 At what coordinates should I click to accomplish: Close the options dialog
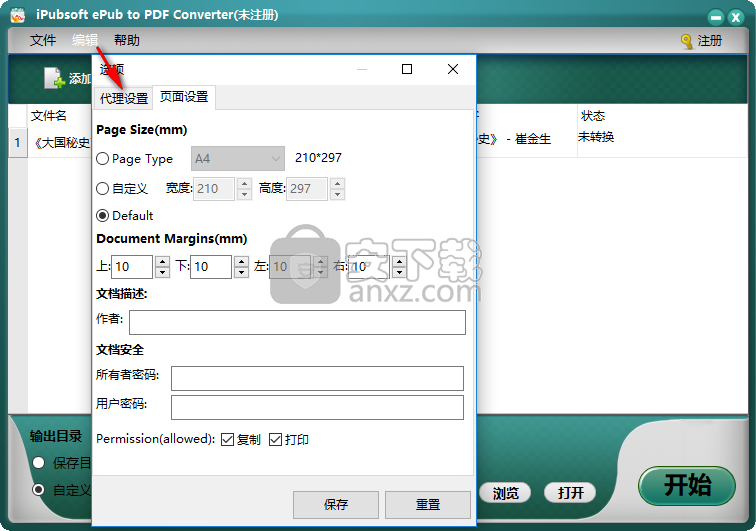(x=453, y=69)
